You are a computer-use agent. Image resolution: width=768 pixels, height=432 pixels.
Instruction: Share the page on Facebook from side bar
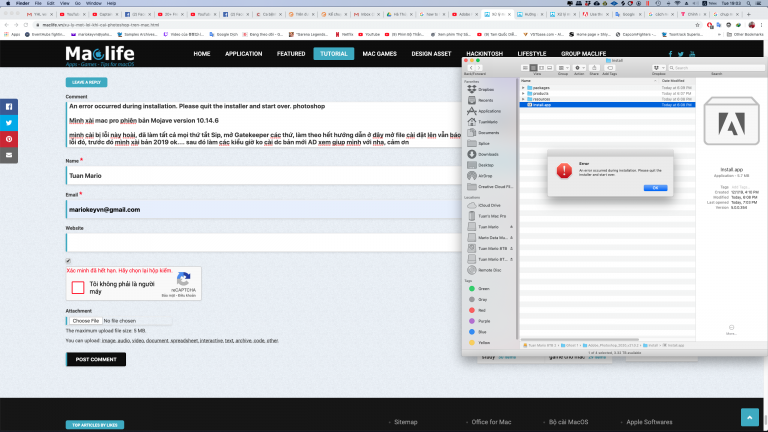pyautogui.click(x=9, y=107)
